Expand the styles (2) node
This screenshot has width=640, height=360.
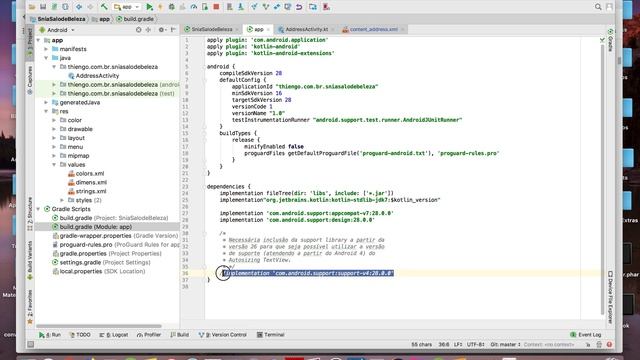[62, 200]
